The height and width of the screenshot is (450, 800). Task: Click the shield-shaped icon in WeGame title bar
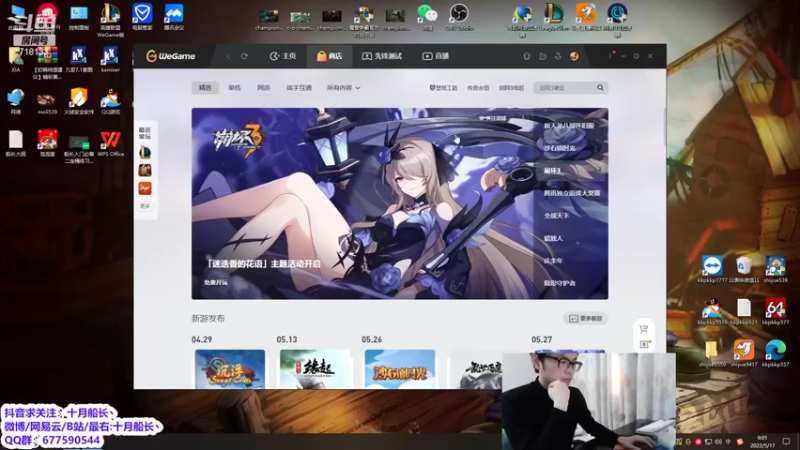(x=527, y=56)
